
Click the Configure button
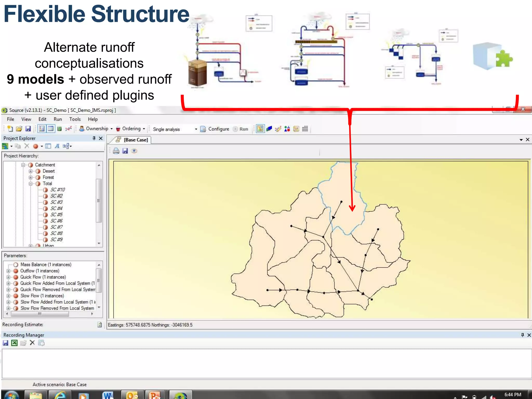pyautogui.click(x=215, y=129)
